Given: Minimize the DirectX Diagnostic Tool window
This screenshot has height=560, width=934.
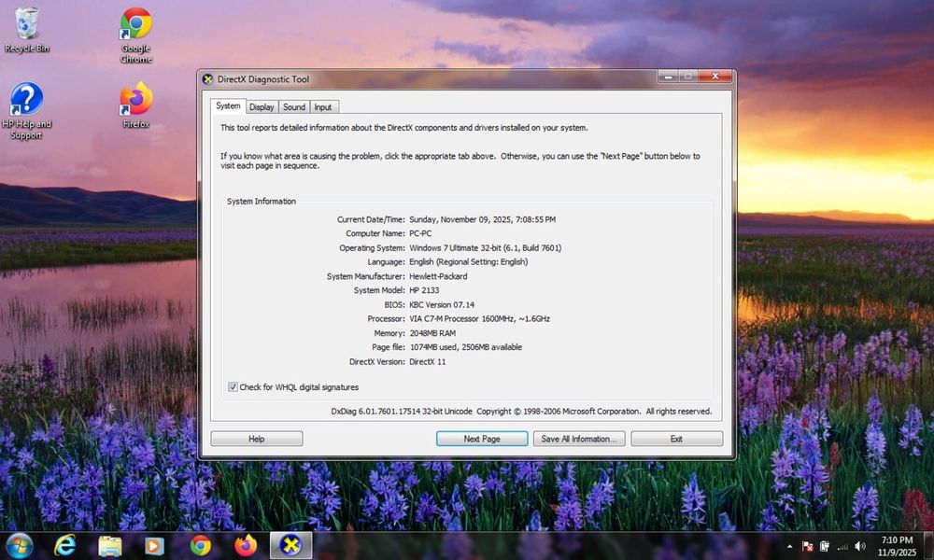Looking at the screenshot, I should tap(668, 77).
